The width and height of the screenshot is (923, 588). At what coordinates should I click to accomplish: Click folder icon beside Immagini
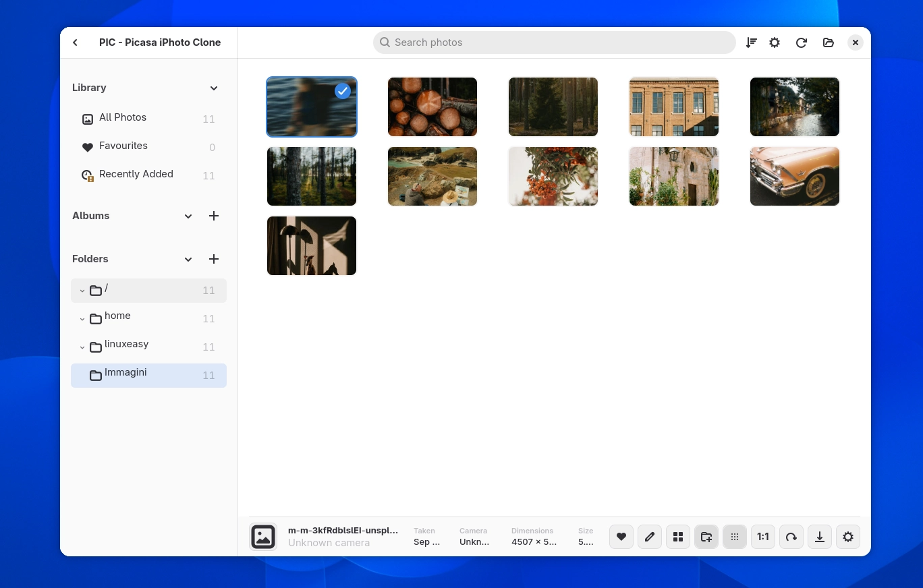pos(96,376)
